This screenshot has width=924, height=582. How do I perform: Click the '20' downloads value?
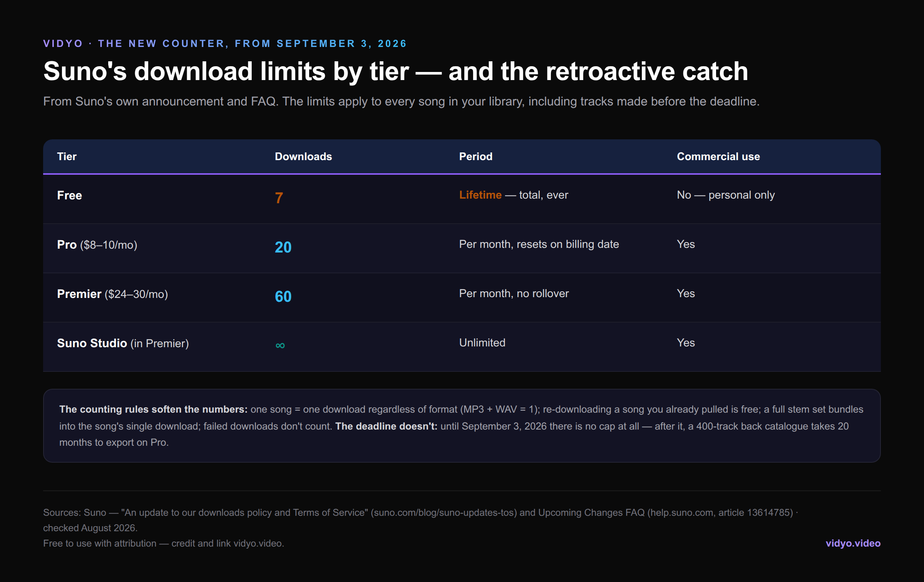pyautogui.click(x=283, y=247)
